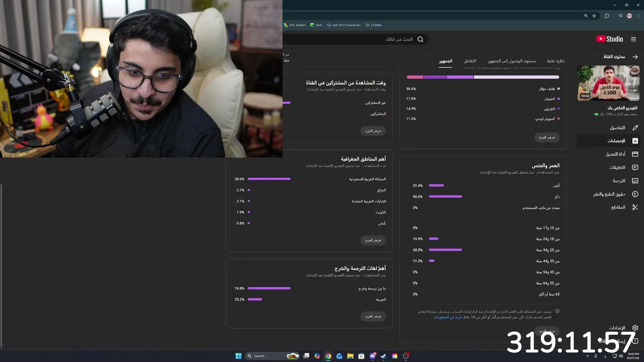Click التفاصيل label in sidebar
Screen dimensions: 644x362
point(617,128)
